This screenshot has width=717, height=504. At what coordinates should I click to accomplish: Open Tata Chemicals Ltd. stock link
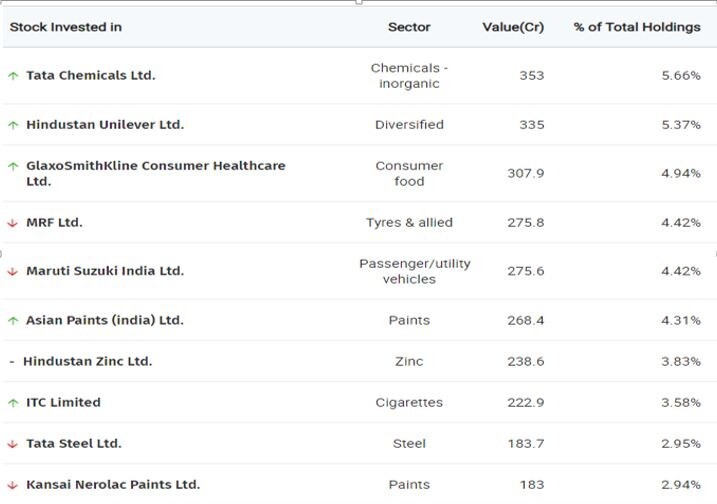91,75
